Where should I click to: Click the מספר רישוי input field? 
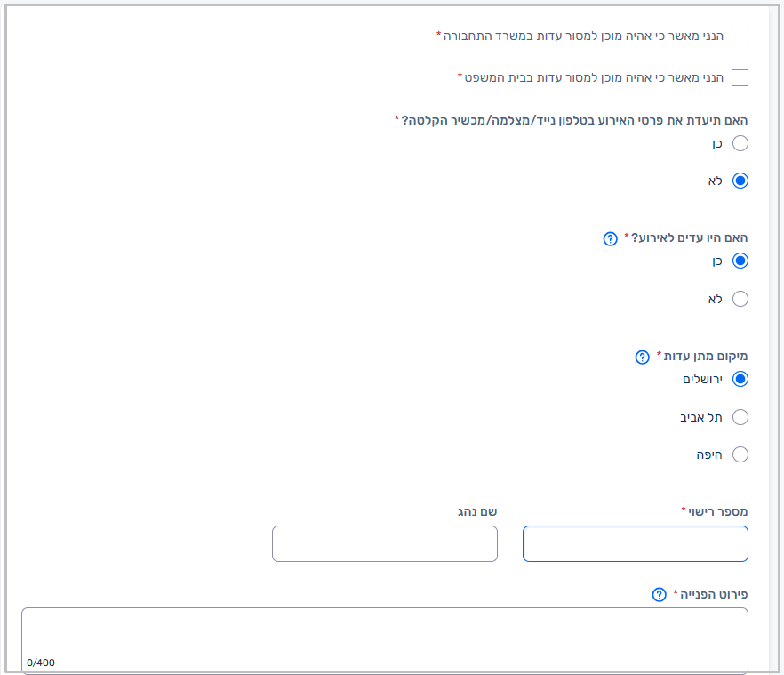pos(635,544)
